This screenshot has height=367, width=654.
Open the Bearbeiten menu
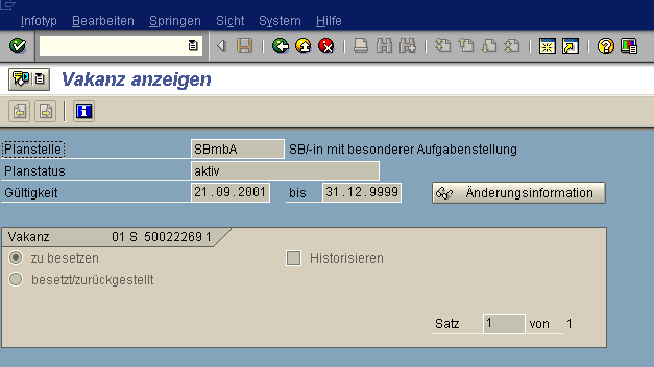coord(103,21)
